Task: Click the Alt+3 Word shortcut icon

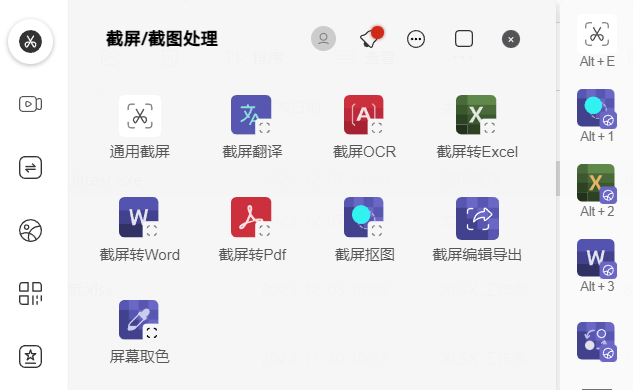Action: 597,258
